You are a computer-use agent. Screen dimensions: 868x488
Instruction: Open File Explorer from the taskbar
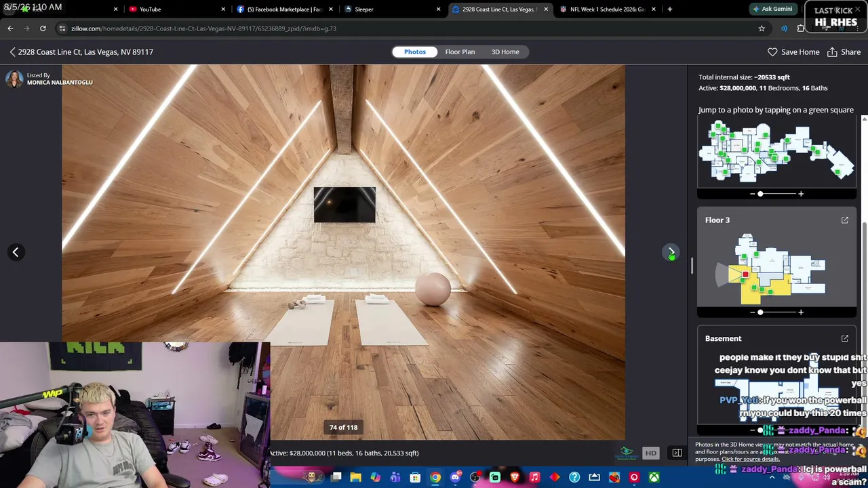(x=355, y=478)
